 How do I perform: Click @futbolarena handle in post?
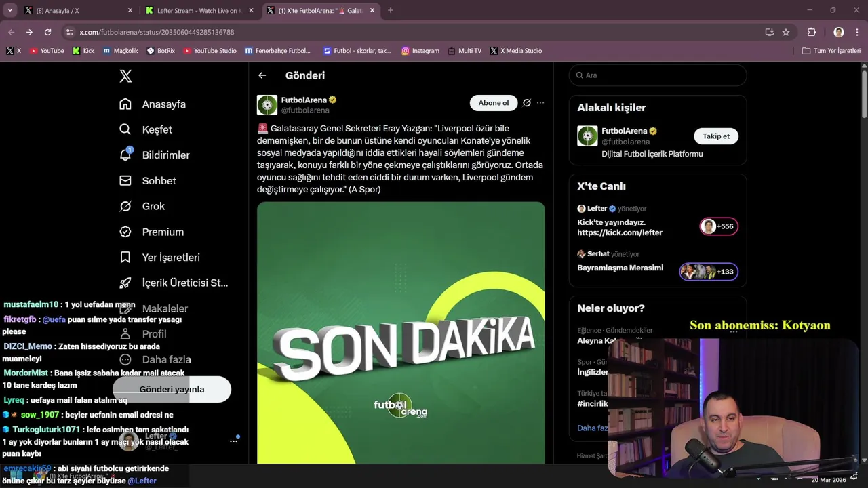click(x=305, y=110)
